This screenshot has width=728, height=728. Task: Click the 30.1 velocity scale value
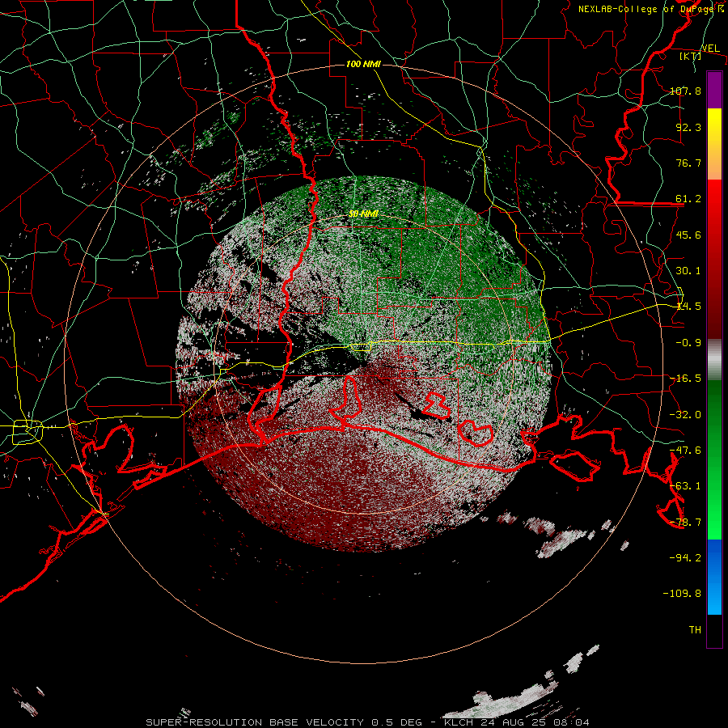pyautogui.click(x=688, y=271)
